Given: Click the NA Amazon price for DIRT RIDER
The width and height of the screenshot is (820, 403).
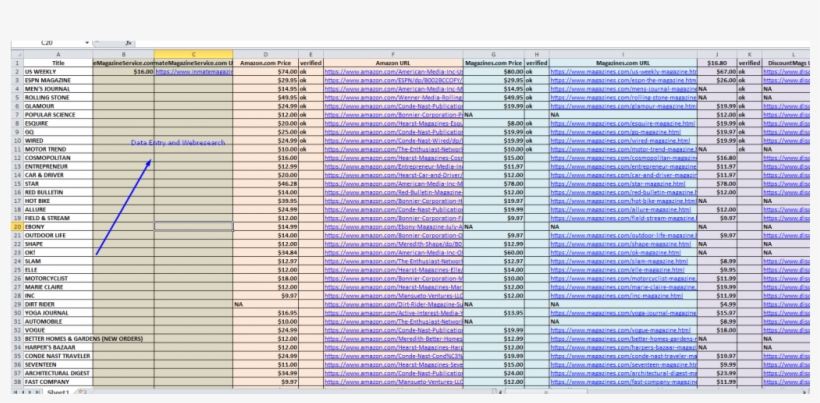Looking at the screenshot, I should click(x=266, y=304).
